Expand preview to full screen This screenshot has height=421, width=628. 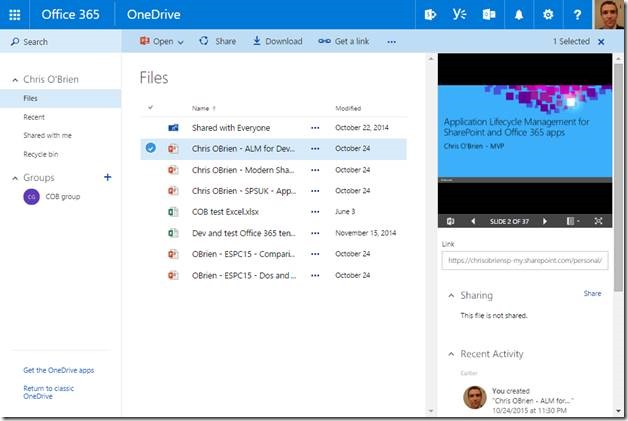pos(598,221)
